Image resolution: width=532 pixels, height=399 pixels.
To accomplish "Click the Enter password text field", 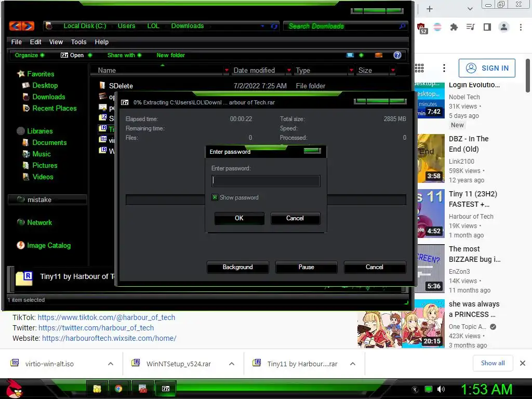I will 265,181.
